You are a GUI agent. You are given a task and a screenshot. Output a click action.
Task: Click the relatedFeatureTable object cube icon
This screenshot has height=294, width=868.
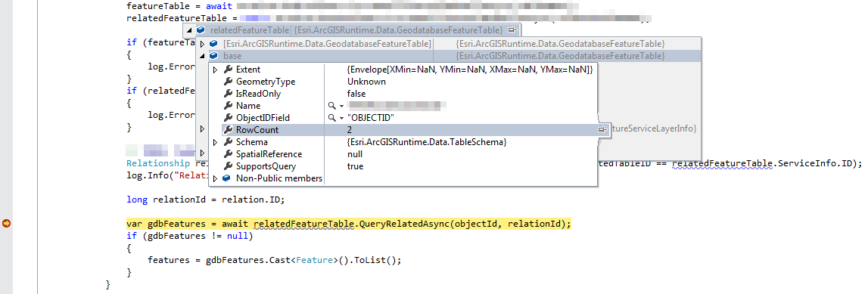[x=201, y=29]
